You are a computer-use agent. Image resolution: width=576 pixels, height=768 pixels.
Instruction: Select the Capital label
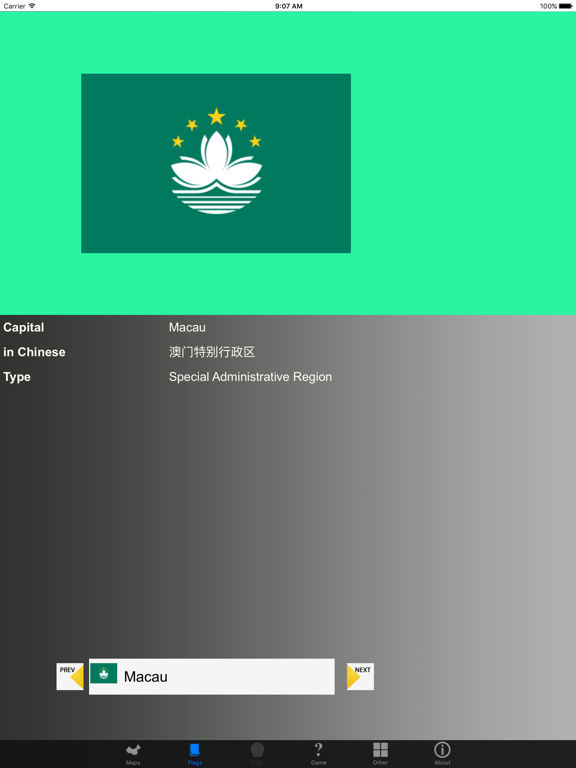24,327
